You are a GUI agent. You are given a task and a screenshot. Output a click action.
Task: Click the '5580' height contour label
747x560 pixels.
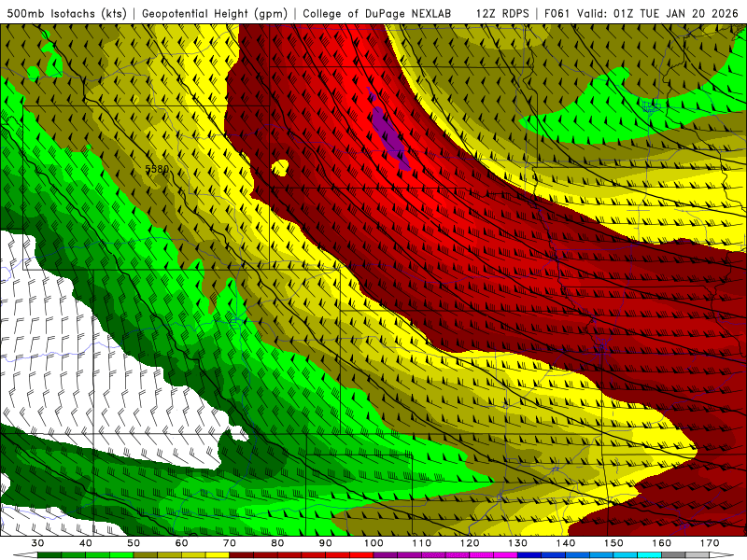[157, 169]
